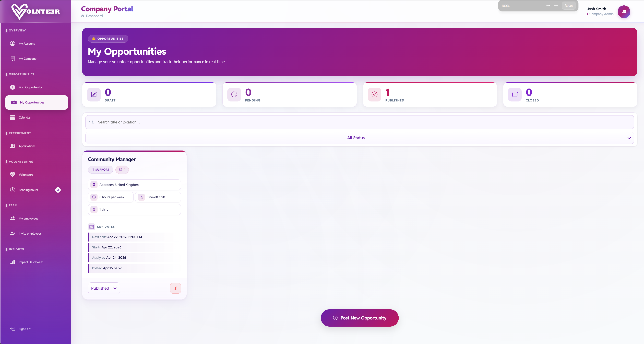Click the Published count of 1
This screenshot has width=644, height=344.
coord(388,93)
